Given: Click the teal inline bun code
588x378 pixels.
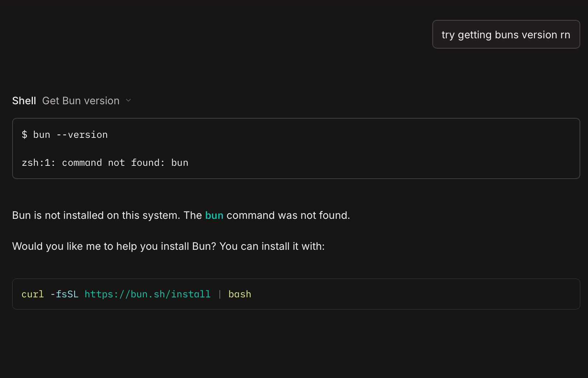Looking at the screenshot, I should pos(214,215).
